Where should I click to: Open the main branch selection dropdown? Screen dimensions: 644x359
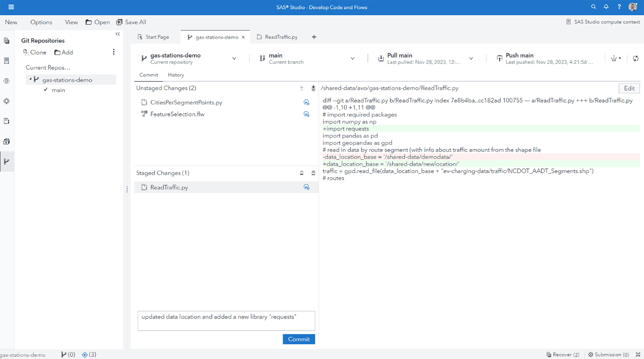[x=352, y=57]
